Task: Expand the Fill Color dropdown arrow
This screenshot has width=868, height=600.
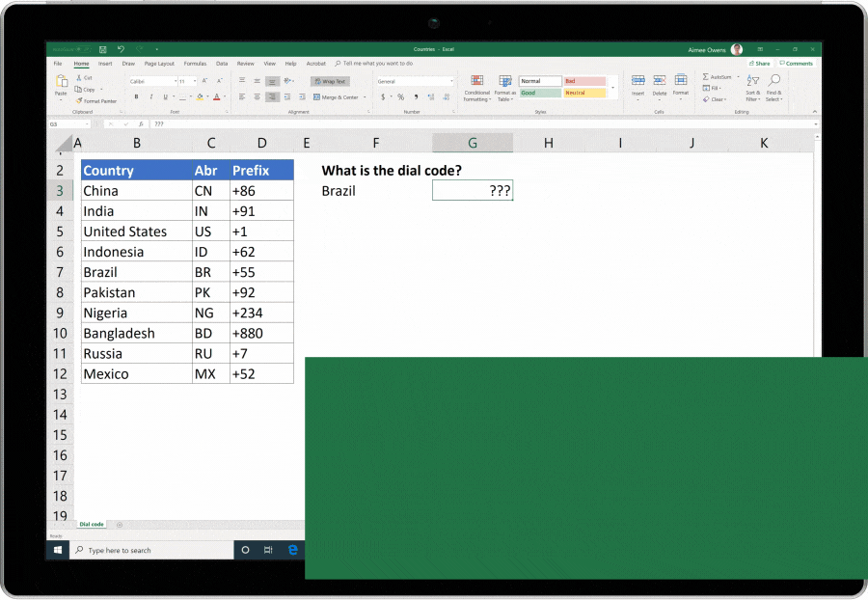Action: (205, 95)
